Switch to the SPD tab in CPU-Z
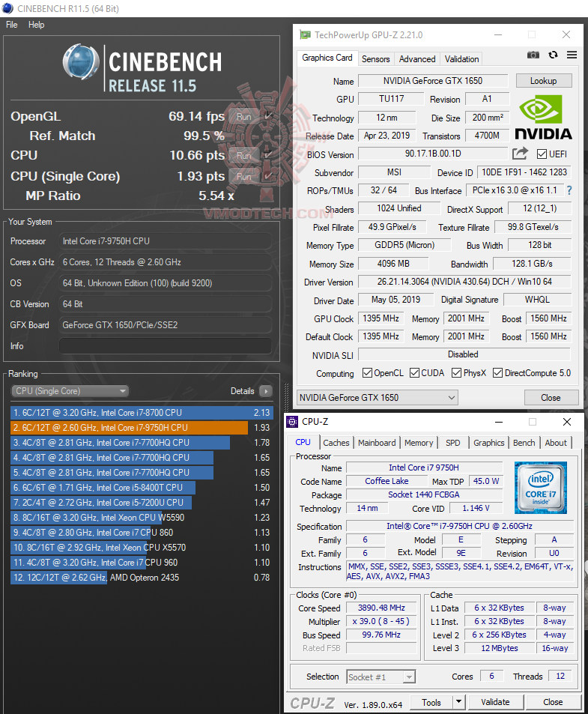 (x=453, y=443)
